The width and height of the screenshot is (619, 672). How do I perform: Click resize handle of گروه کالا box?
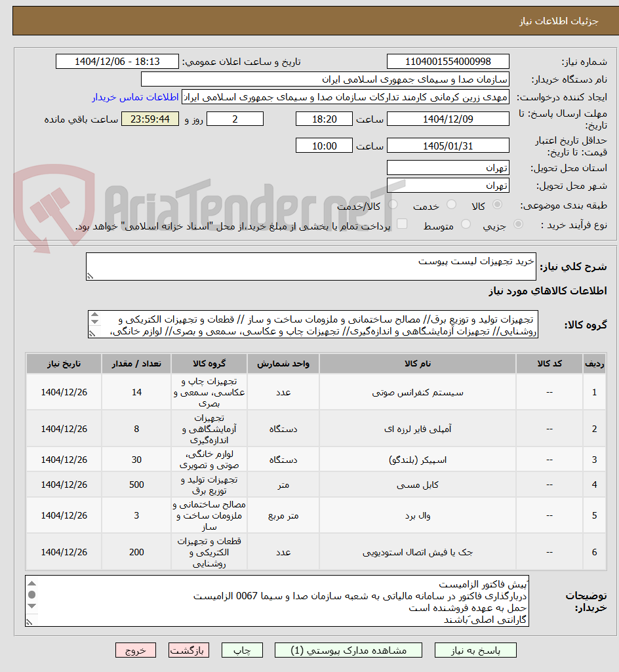pyautogui.click(x=92, y=334)
